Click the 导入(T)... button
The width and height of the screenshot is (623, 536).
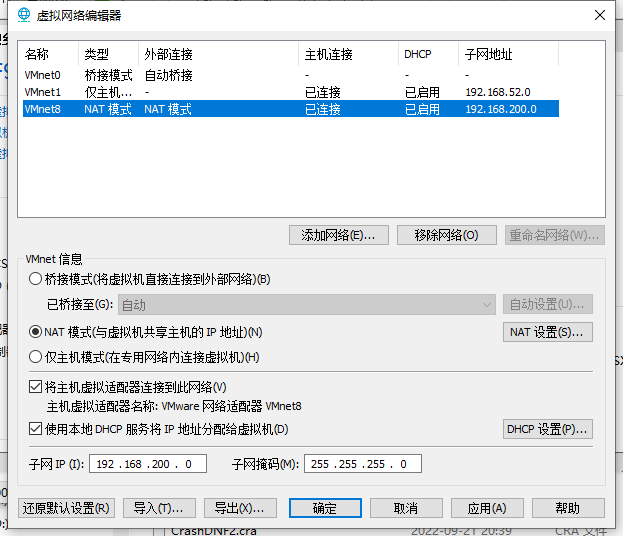[159, 508]
